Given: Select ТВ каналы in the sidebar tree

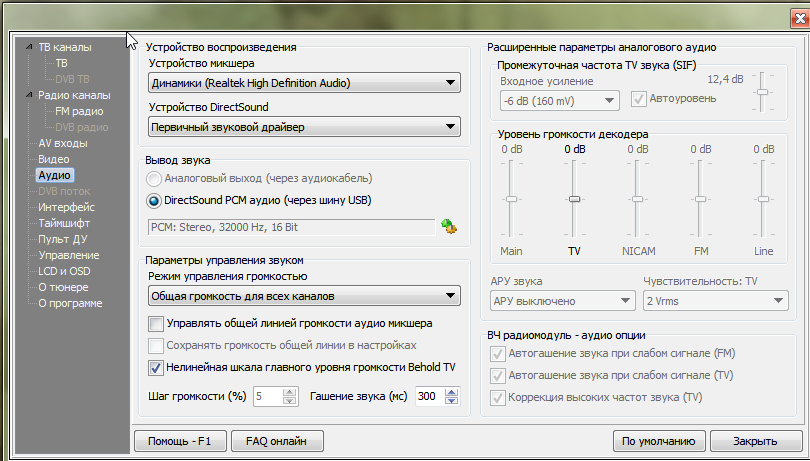Looking at the screenshot, I should point(64,47).
